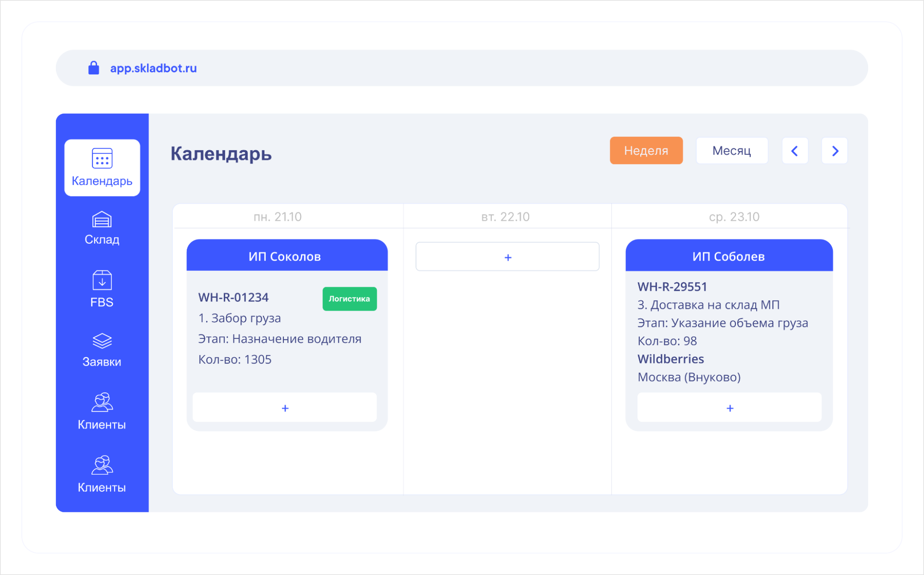Image resolution: width=924 pixels, height=575 pixels.
Task: Add item under ИП Соболев card
Action: tap(729, 408)
